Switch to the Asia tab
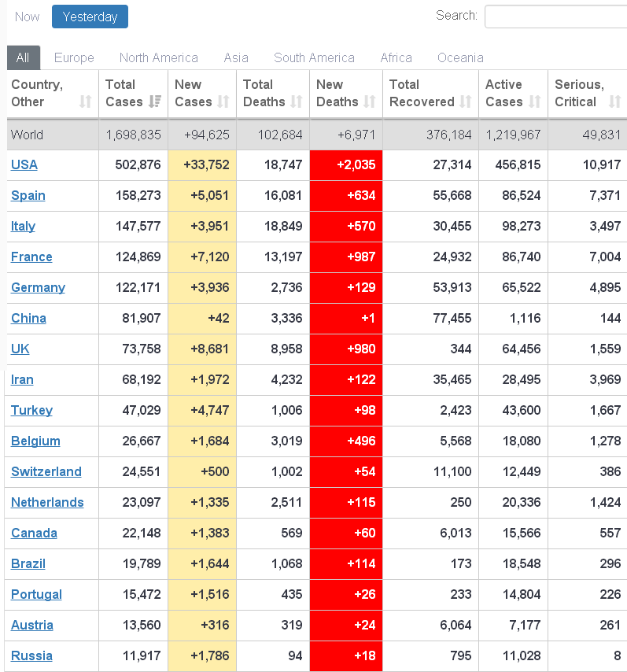627x672 pixels. coord(236,57)
